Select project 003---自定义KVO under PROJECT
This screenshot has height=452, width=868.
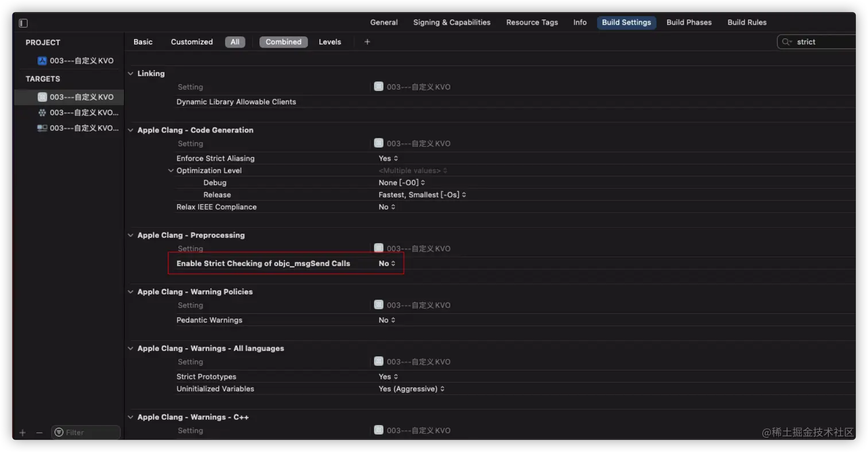82,61
